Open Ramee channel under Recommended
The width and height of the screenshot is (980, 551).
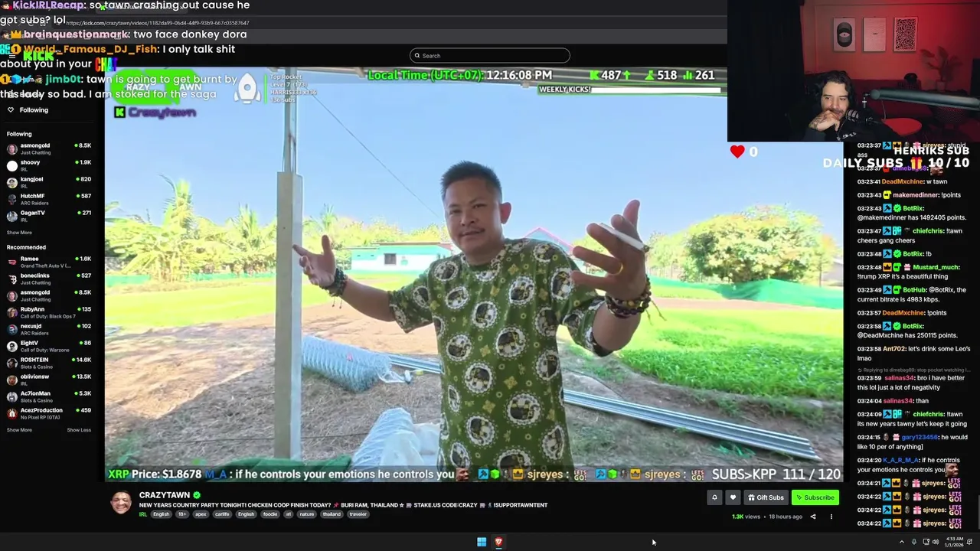pos(49,262)
